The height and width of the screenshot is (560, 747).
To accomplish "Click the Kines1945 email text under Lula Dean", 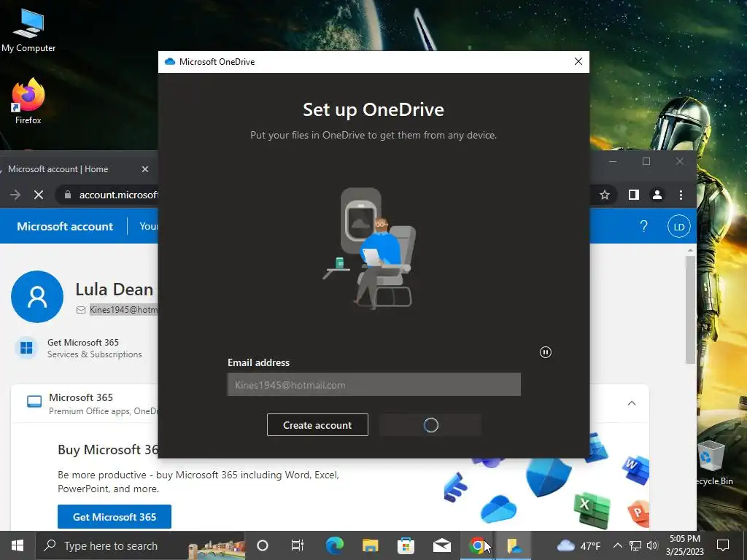I will tap(123, 310).
